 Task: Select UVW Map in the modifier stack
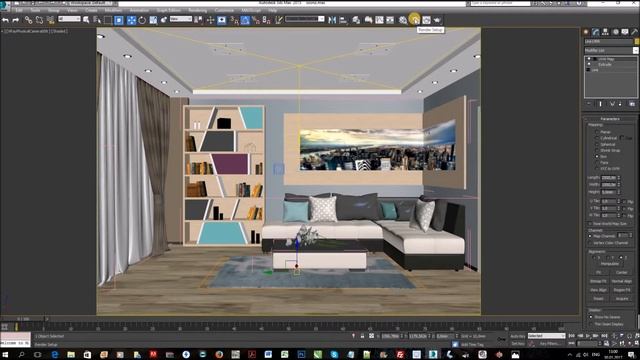coord(606,59)
